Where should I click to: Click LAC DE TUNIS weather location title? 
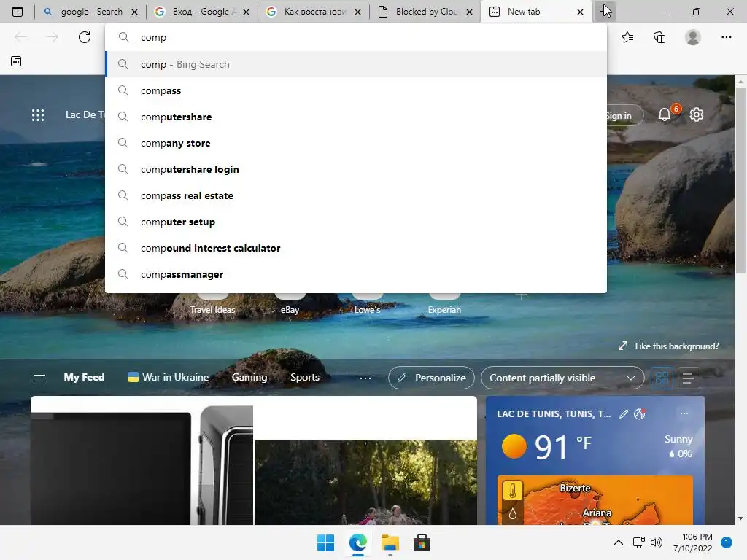click(554, 414)
